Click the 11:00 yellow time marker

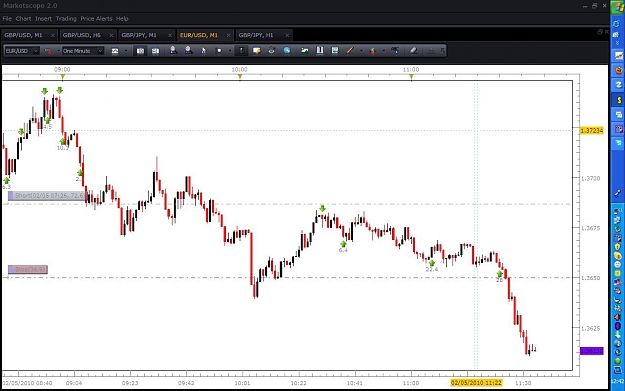tap(411, 77)
